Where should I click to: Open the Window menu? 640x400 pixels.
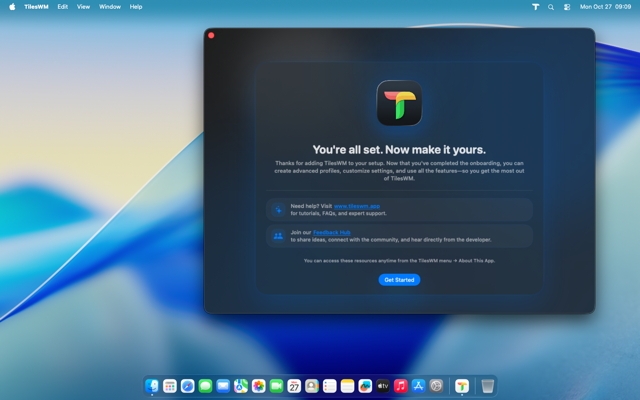pos(110,6)
